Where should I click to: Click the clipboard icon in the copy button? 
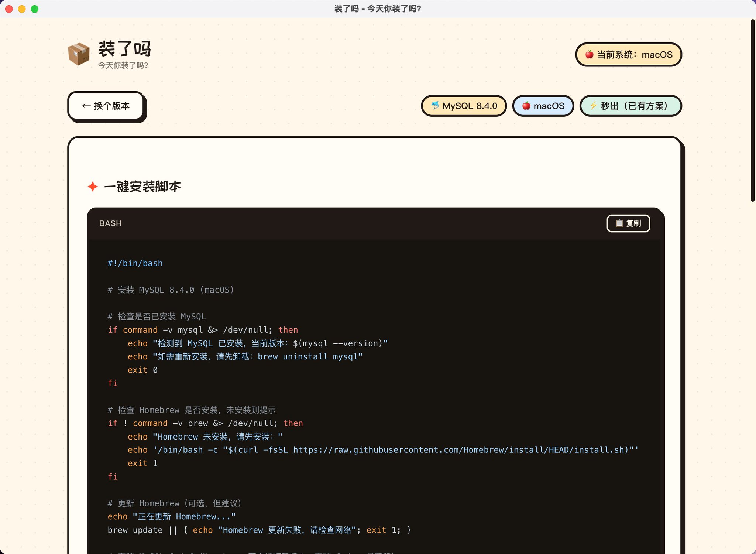(619, 223)
